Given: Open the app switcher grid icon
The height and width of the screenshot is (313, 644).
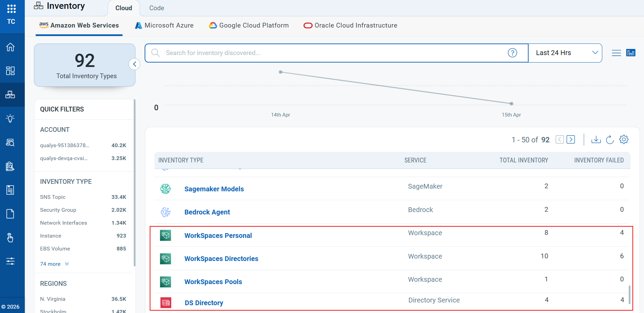Looking at the screenshot, I should (x=11, y=9).
